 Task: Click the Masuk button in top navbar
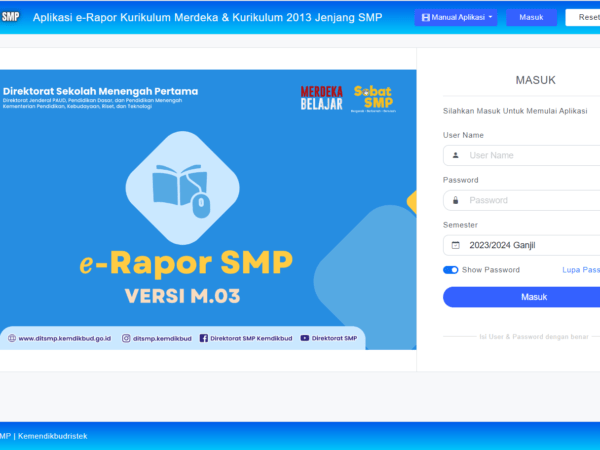(531, 18)
